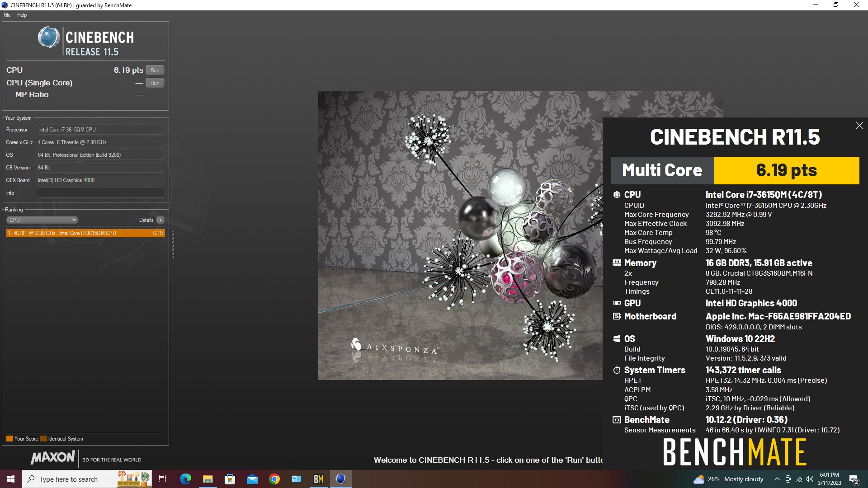Run the CPU multi-core benchmark
This screenshot has height=488, width=868.
[155, 70]
